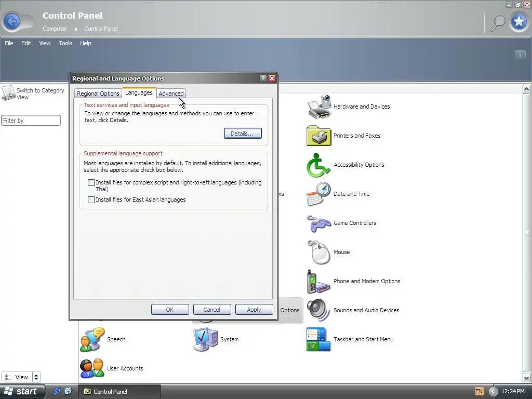
Task: Click the Details... button
Action: click(243, 134)
